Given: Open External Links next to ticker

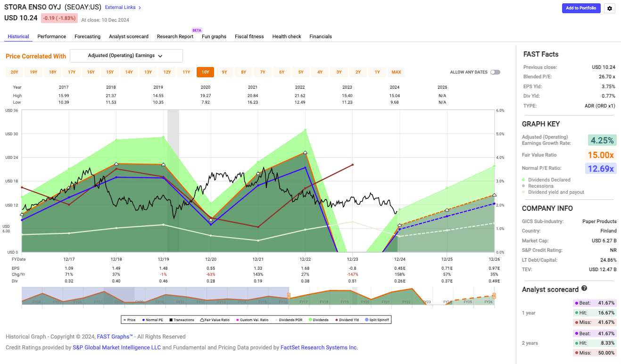Looking at the screenshot, I should (120, 7).
